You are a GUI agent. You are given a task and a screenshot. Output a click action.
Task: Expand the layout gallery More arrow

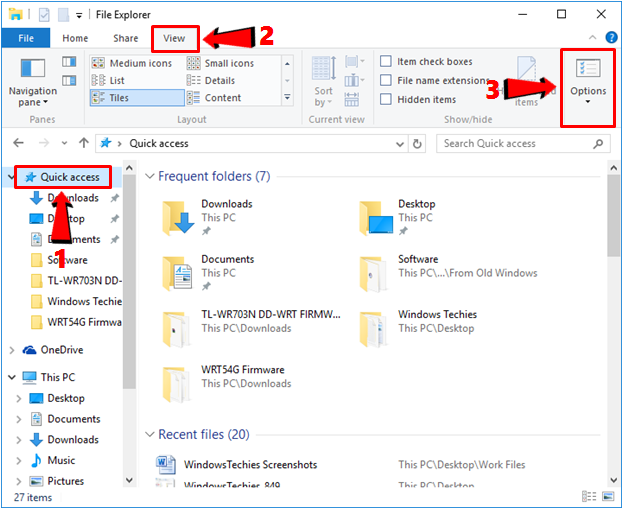[287, 98]
